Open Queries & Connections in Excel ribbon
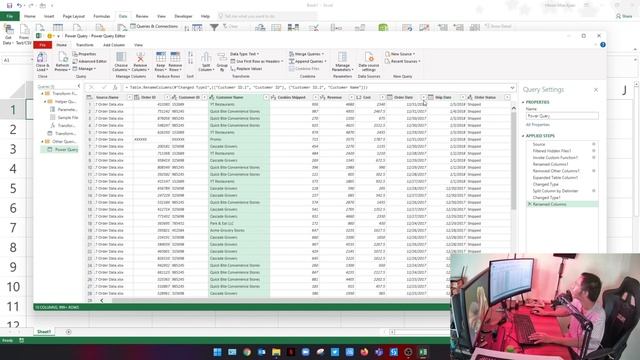The width and height of the screenshot is (640, 360). pos(154,26)
